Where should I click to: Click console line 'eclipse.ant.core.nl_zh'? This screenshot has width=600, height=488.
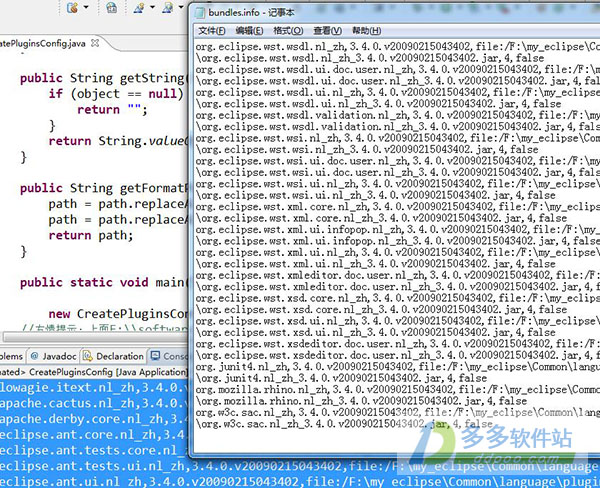(94, 434)
